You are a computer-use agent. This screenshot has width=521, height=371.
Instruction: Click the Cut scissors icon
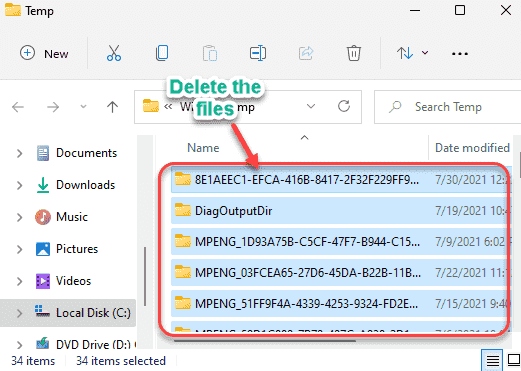tap(114, 53)
